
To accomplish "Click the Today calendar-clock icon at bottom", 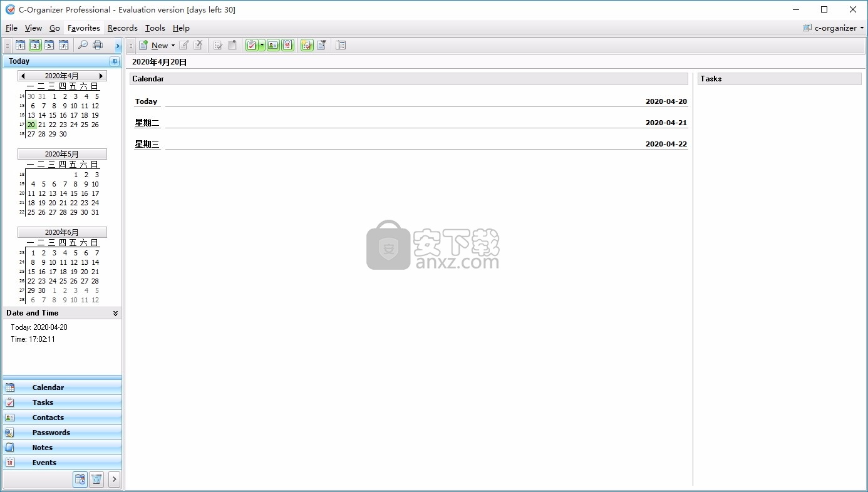I will 80,479.
